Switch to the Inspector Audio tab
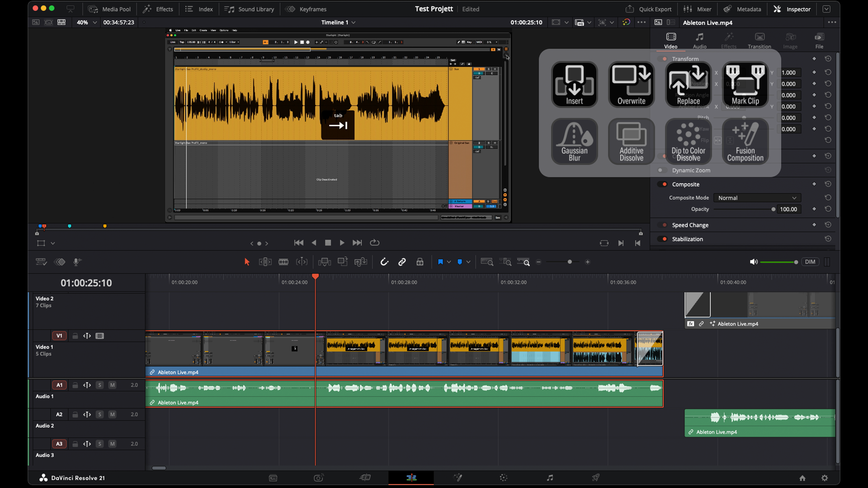 700,40
